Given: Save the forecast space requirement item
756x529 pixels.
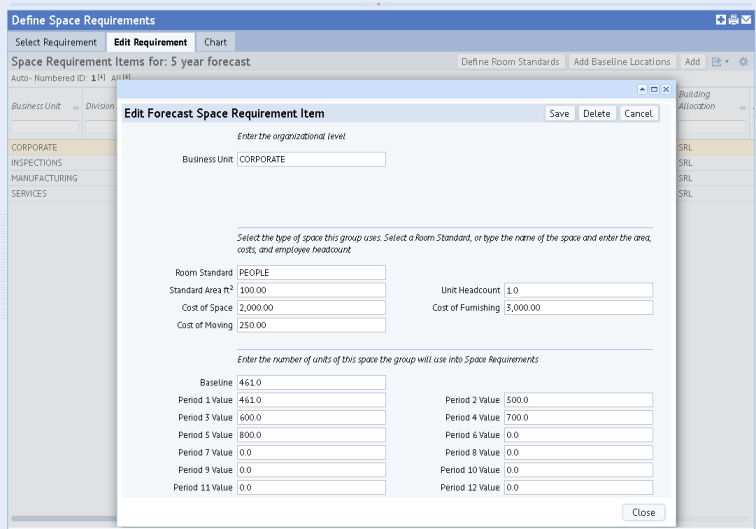Looking at the screenshot, I should point(559,114).
